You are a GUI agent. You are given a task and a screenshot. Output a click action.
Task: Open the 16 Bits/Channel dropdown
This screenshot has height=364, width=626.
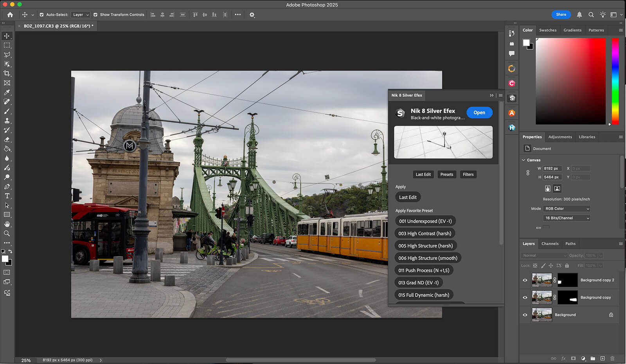(567, 218)
